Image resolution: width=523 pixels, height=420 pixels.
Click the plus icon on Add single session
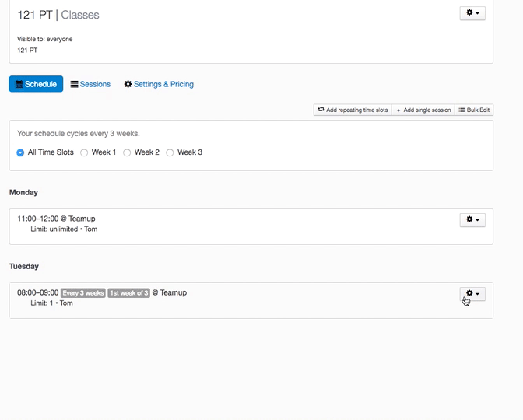[399, 110]
